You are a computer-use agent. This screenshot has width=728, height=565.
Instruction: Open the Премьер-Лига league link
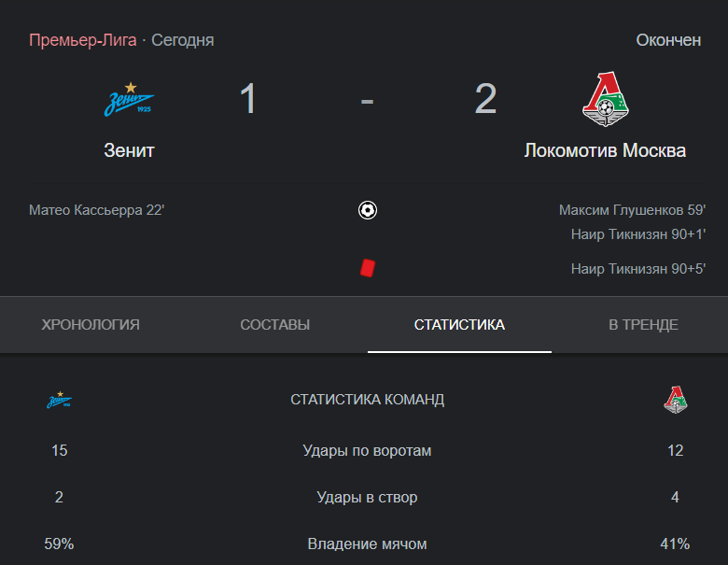tap(83, 40)
